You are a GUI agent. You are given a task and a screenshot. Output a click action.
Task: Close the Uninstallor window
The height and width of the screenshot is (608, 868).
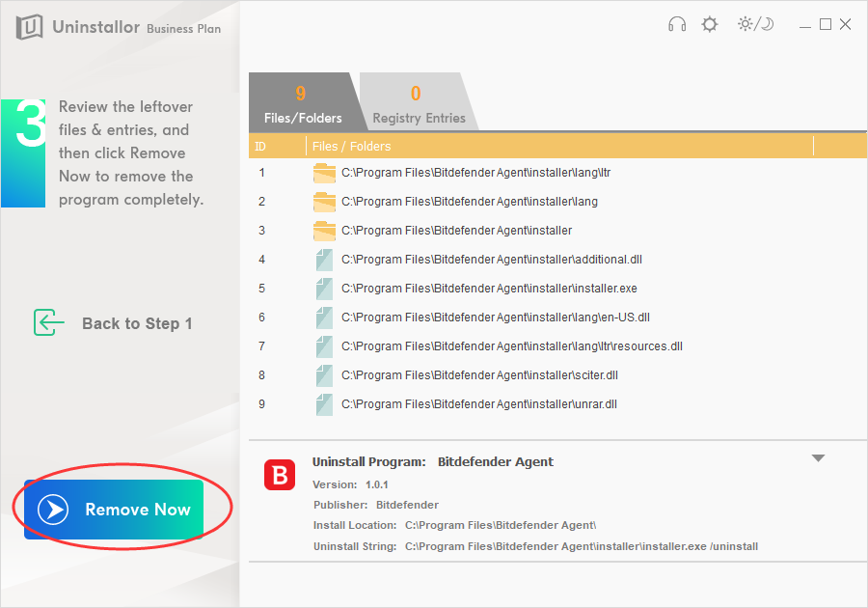(x=845, y=24)
